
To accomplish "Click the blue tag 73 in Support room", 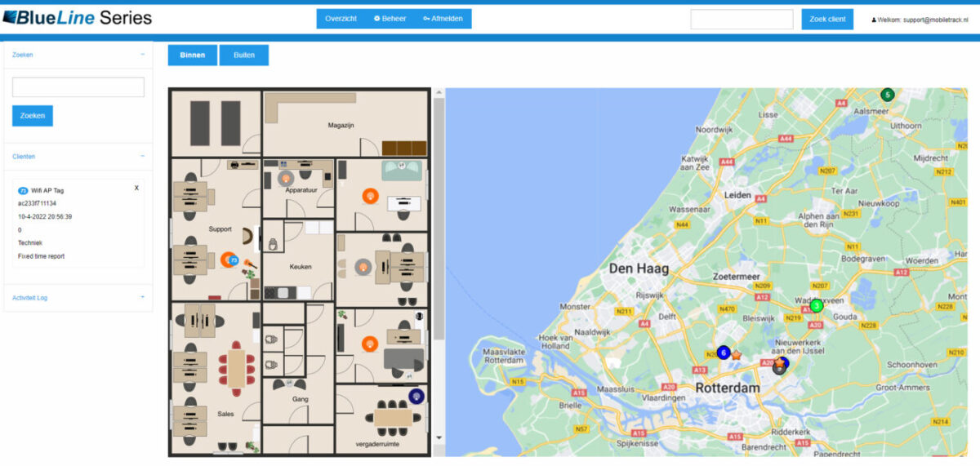I will point(234,260).
